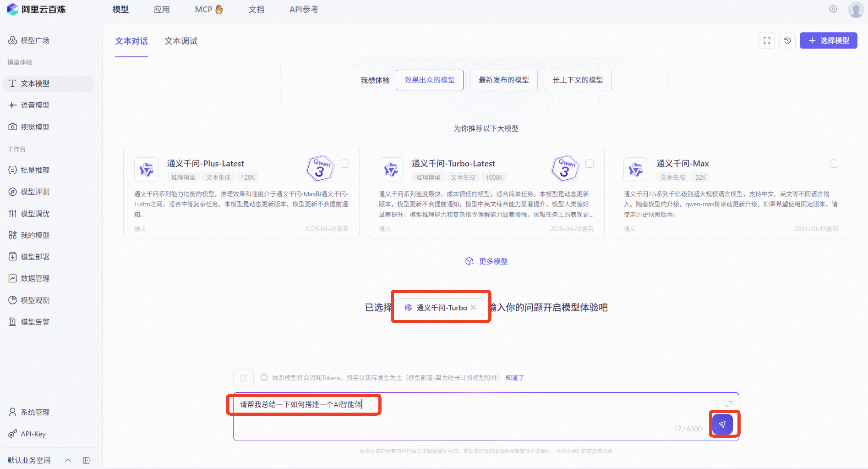
Task: Remove the selected 通义千问-Turbo tag
Action: [474, 308]
